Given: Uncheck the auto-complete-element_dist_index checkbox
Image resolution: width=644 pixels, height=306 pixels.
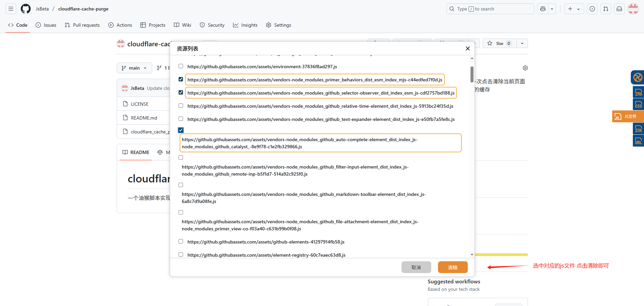Looking at the screenshot, I should pyautogui.click(x=181, y=130).
